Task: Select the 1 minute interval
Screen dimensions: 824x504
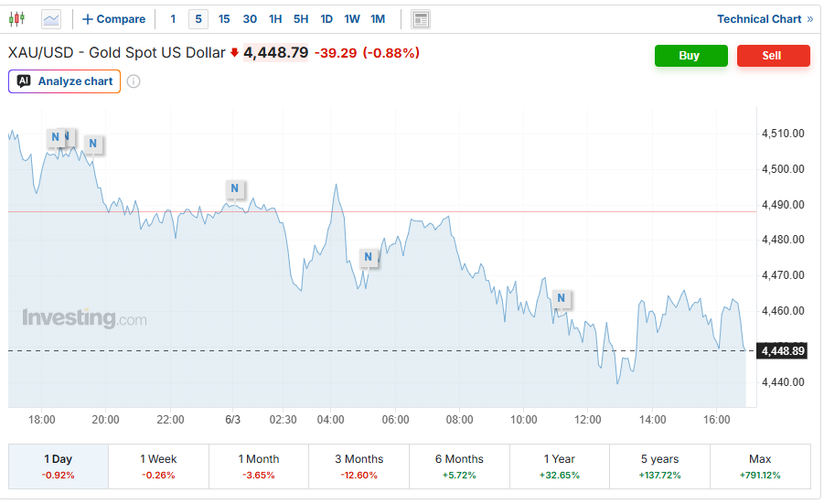Action: point(173,19)
